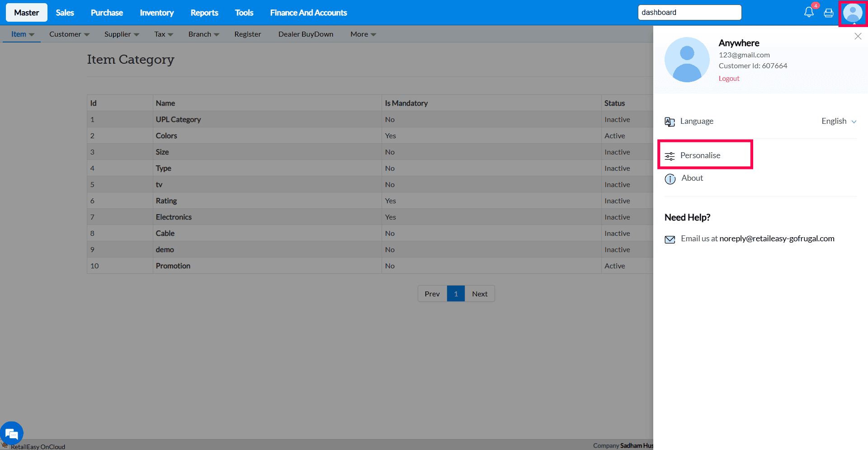Click the large profile picture in panel

pos(687,60)
